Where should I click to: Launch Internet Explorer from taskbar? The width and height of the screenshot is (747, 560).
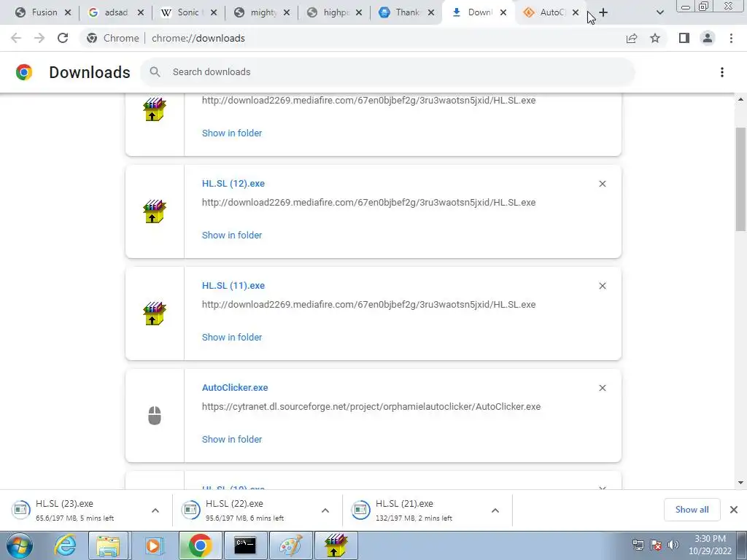pyautogui.click(x=64, y=545)
